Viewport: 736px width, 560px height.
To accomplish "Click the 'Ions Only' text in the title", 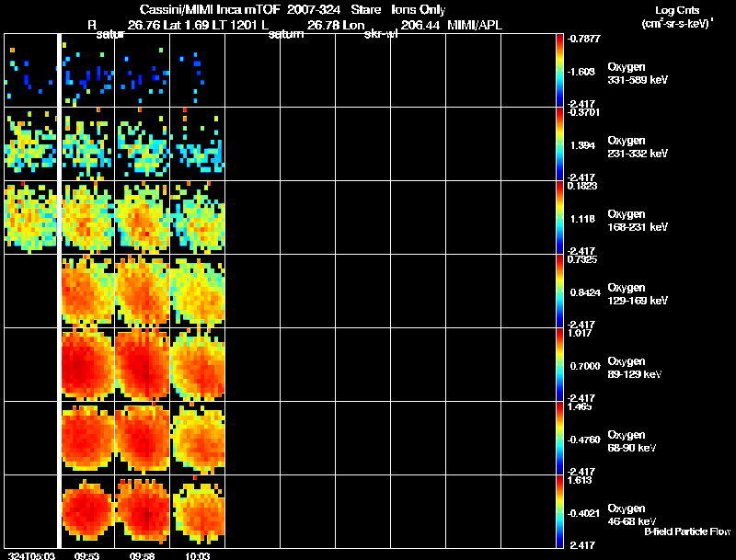I will 419,10.
